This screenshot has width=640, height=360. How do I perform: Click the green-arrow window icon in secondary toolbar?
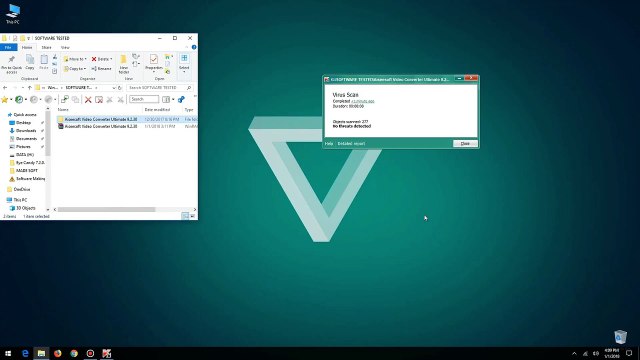pos(64,99)
